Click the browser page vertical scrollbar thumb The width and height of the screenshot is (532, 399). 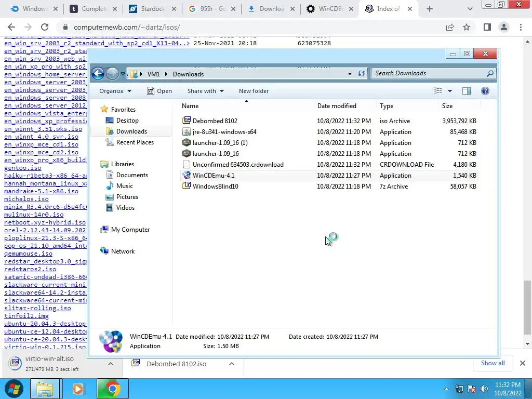[528, 307]
